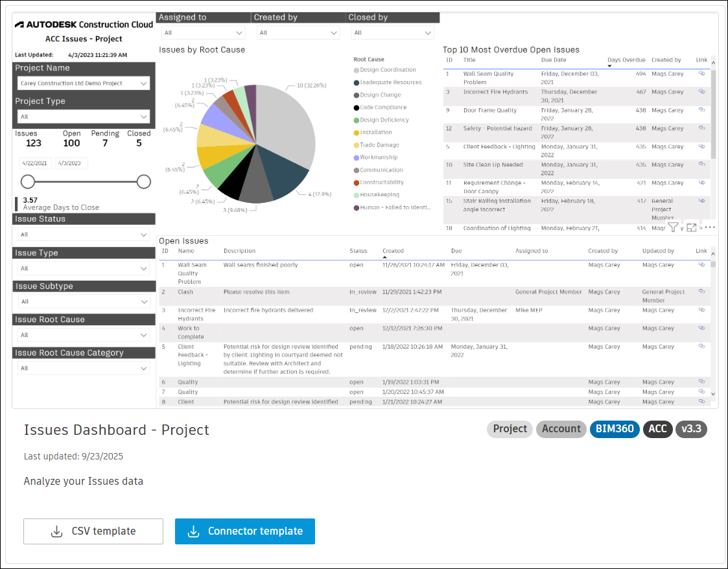Viewport: 728px width, 569px height.
Task: Open link icon in Open Issues row 6
Action: click(701, 382)
